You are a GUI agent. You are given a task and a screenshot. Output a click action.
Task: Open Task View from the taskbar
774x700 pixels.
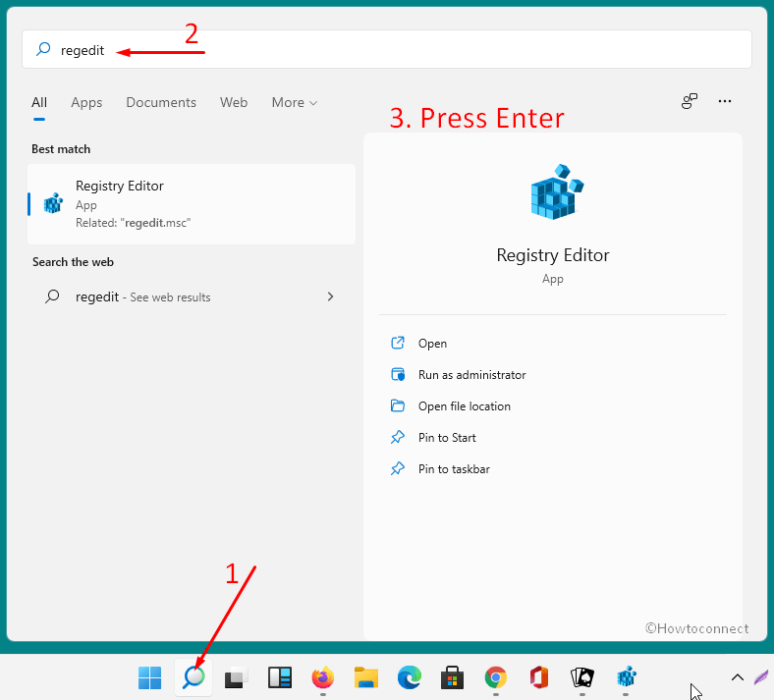point(236,677)
